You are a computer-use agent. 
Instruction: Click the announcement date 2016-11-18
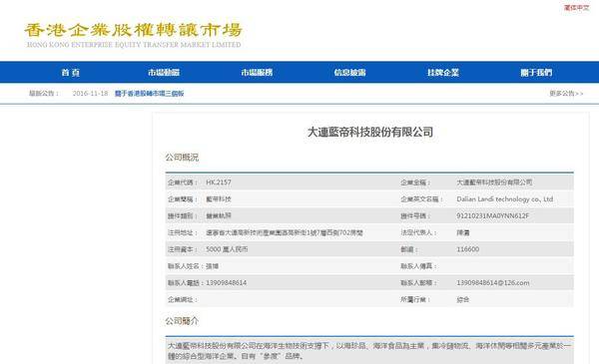click(x=90, y=94)
